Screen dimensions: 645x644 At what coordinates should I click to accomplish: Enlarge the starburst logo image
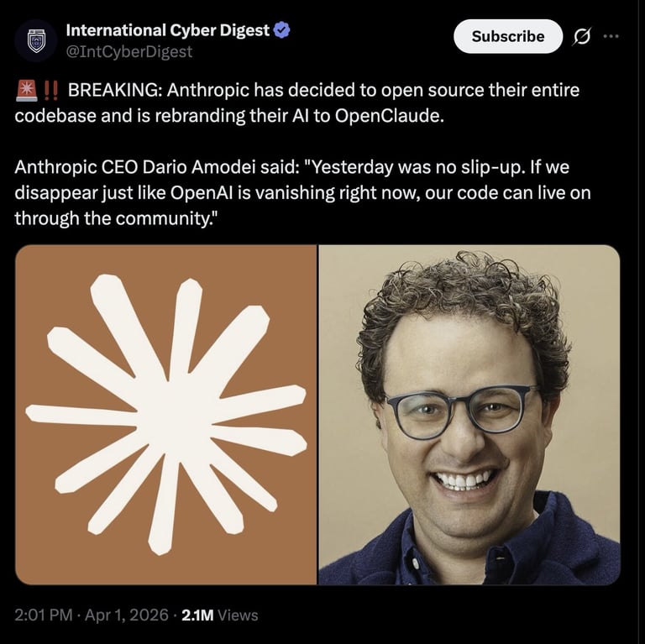tap(165, 415)
